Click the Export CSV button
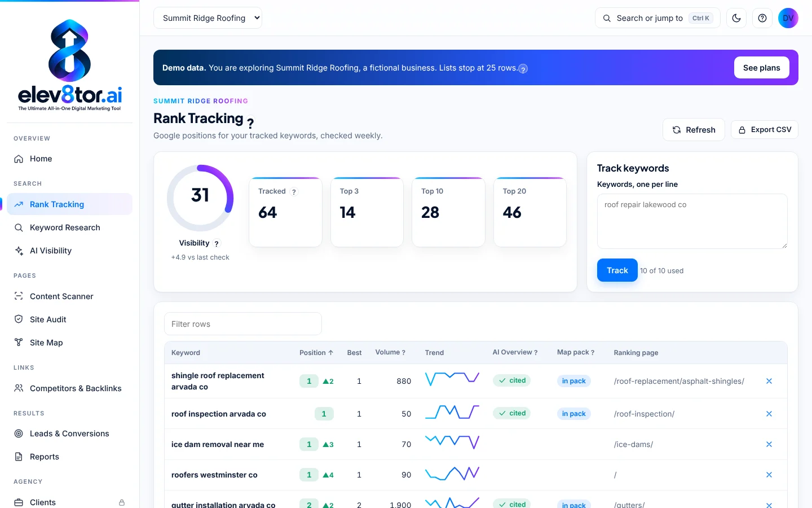This screenshot has height=508, width=812. point(765,130)
